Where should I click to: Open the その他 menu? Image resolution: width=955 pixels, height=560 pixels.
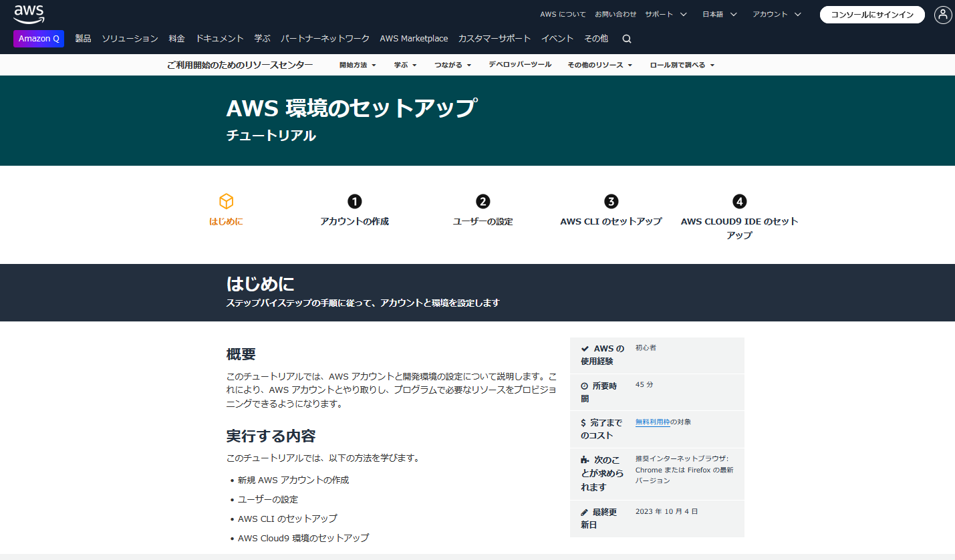point(596,39)
